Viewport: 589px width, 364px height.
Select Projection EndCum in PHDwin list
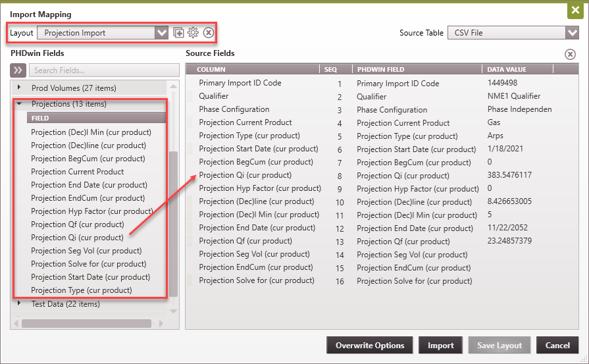coord(88,198)
